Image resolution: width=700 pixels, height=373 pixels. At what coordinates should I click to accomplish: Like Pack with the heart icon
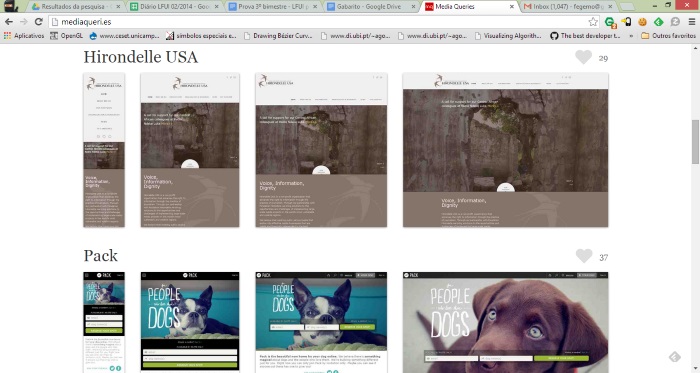(x=583, y=256)
